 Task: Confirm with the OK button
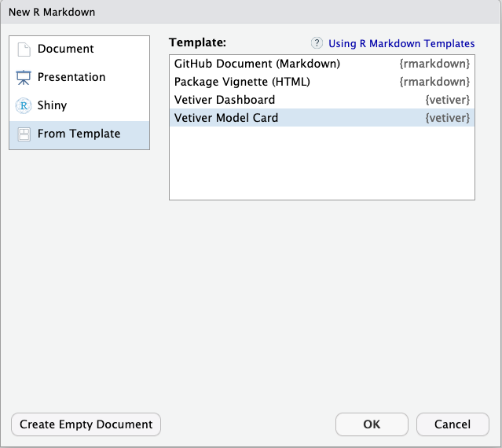click(372, 424)
